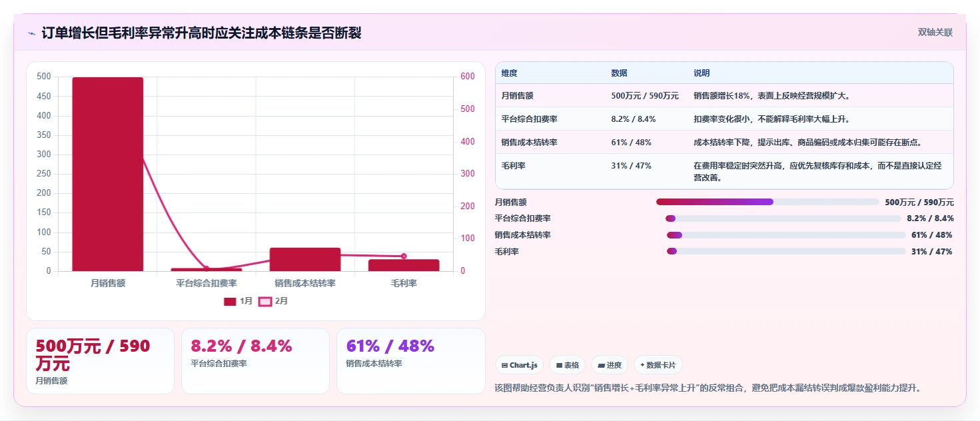This screenshot has width=980, height=421.
Task: Click the 31% / 47% value beside the progress bar
Action: [x=931, y=252]
